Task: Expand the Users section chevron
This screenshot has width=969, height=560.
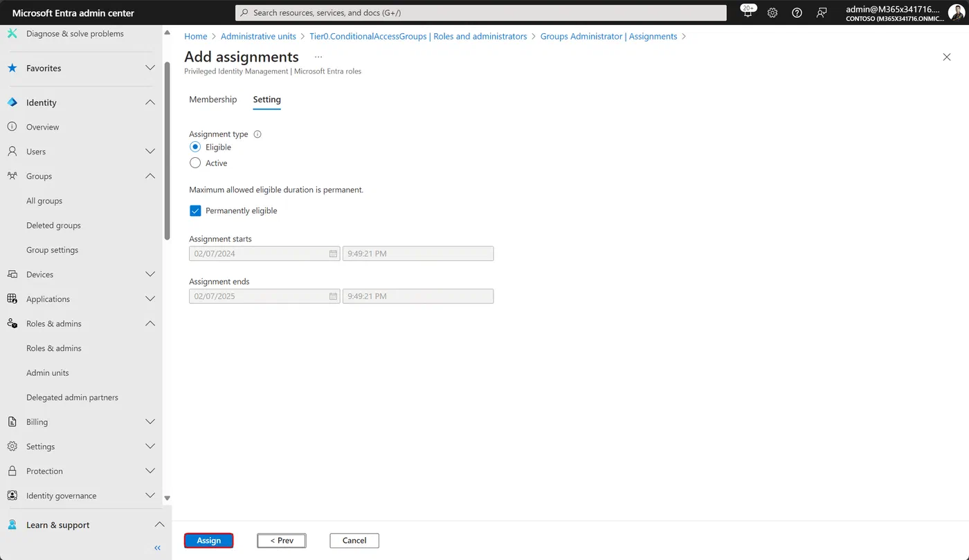Action: pos(150,152)
